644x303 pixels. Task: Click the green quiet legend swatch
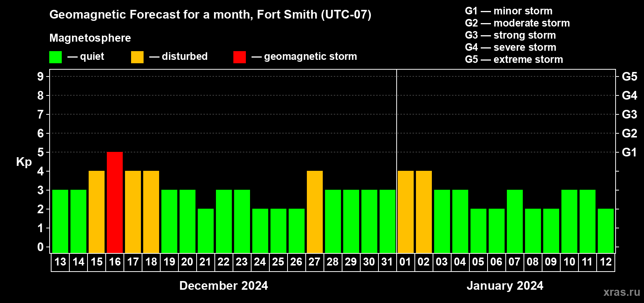click(55, 57)
